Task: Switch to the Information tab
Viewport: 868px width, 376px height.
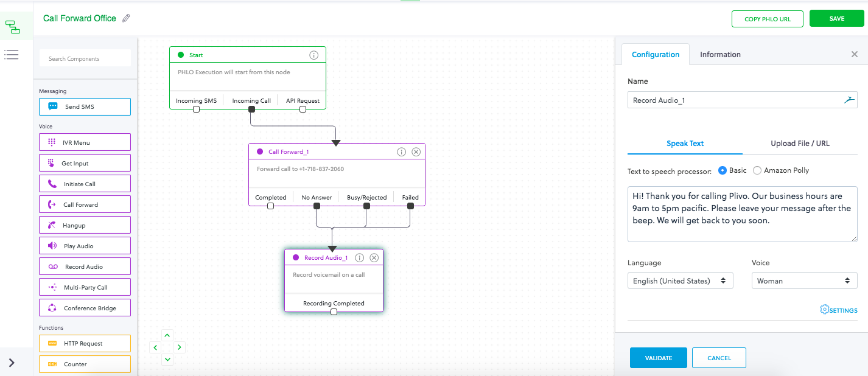Action: click(x=720, y=55)
